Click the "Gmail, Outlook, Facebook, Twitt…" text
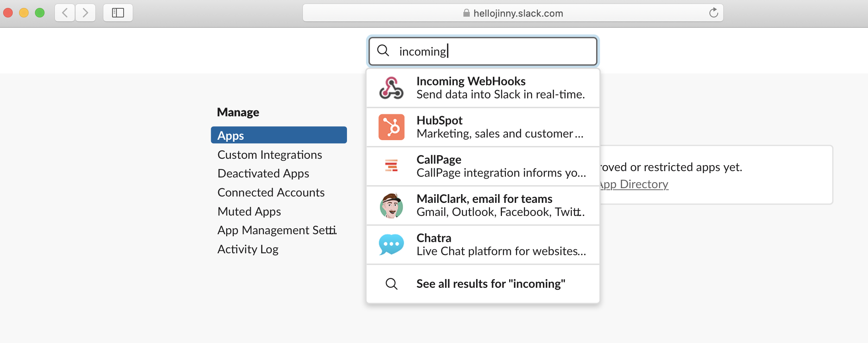This screenshot has width=868, height=343. point(501,212)
